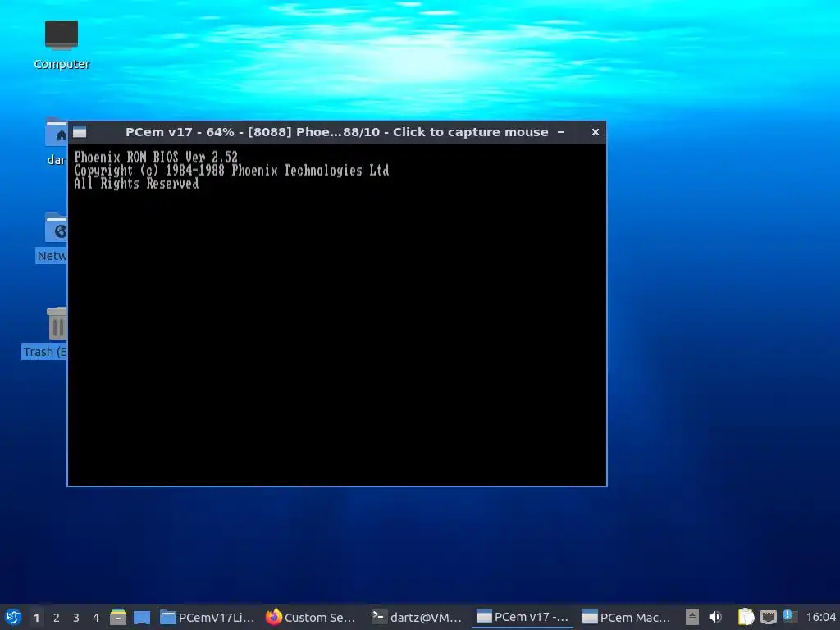Click the 16:04 clock in the tray
840x630 pixels.
820,617
